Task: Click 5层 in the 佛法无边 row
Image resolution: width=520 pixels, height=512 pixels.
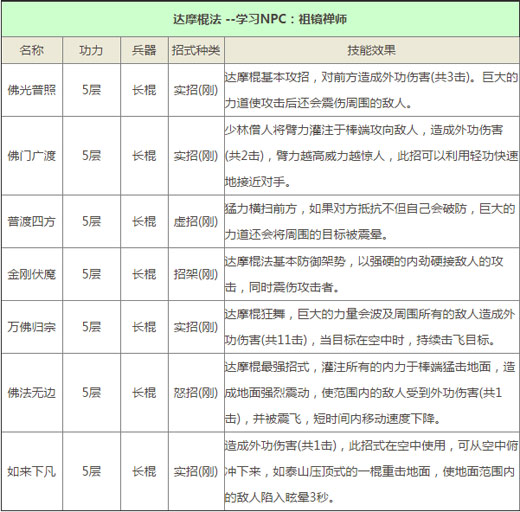Action: [x=91, y=393]
